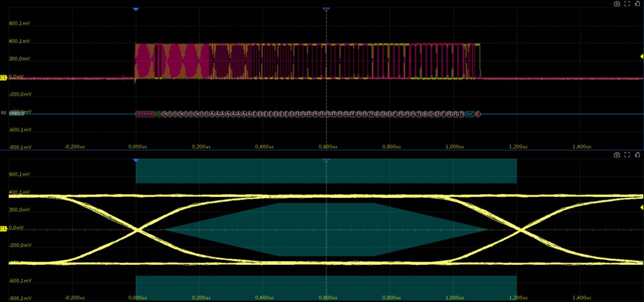
Task: Click yellow level arrow at eye diagram edge
Action: click(x=642, y=207)
